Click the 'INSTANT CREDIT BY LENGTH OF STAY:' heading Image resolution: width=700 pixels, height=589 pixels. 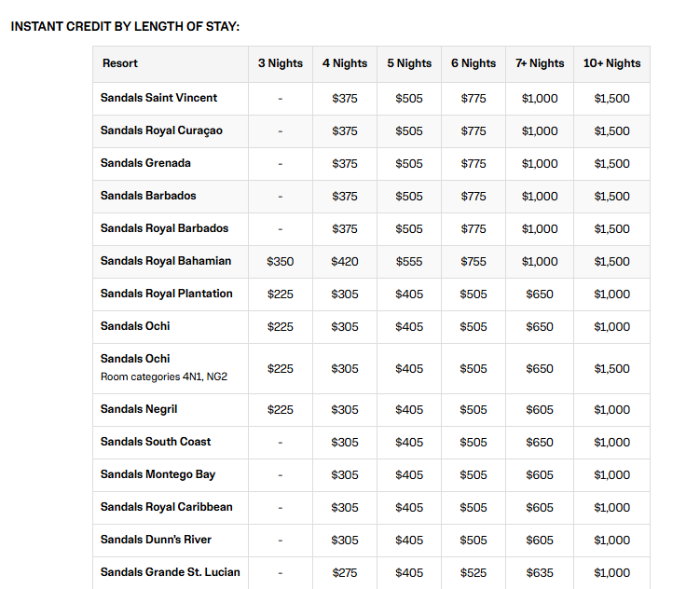coord(125,26)
